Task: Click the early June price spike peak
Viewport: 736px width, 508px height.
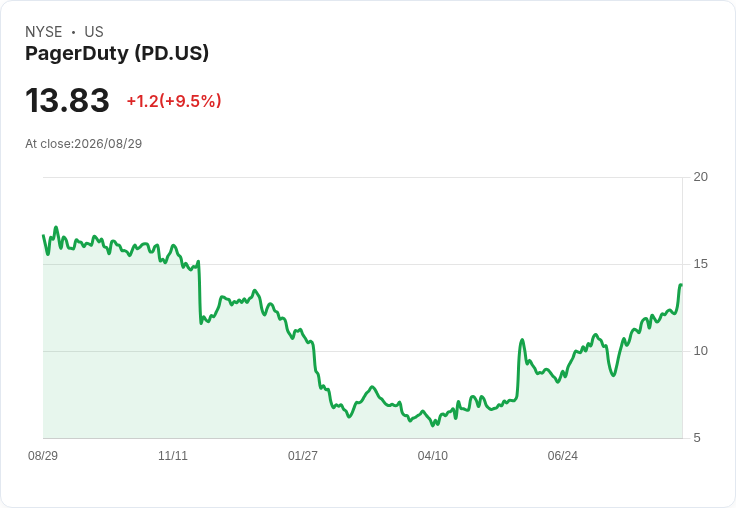Action: point(521,339)
